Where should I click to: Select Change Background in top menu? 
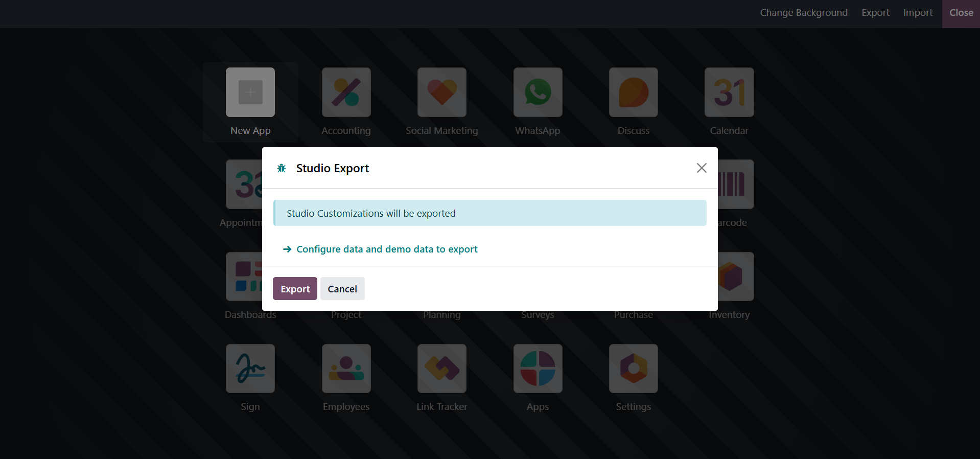(x=803, y=13)
